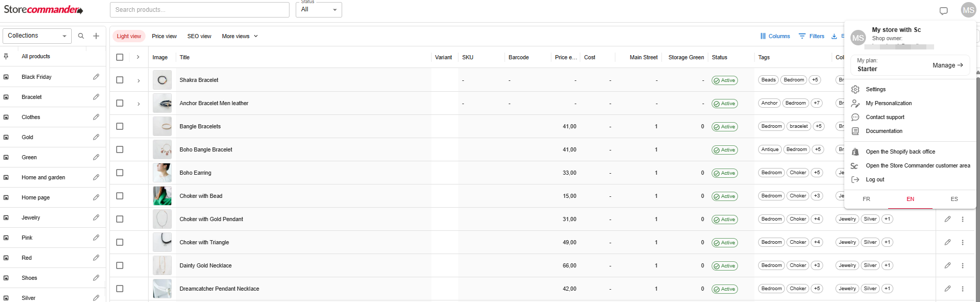Open more options for Dainty Gold Necklace row
This screenshot has width=980, height=302.
coord(962,265)
